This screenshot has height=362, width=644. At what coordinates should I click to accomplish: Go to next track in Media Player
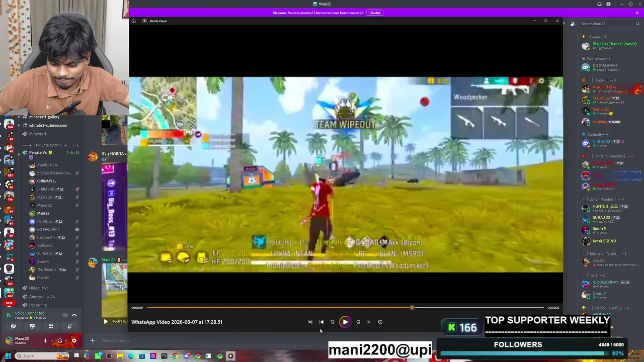coord(369,322)
